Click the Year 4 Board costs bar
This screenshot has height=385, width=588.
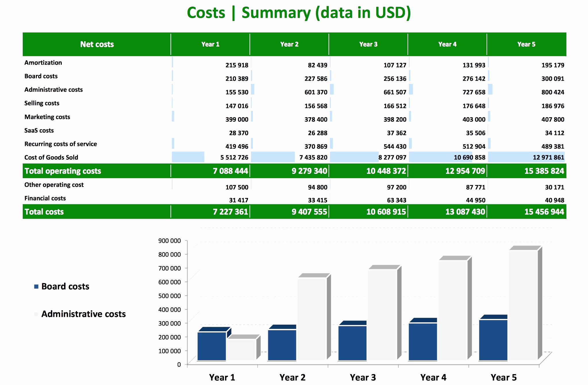pyautogui.click(x=423, y=341)
